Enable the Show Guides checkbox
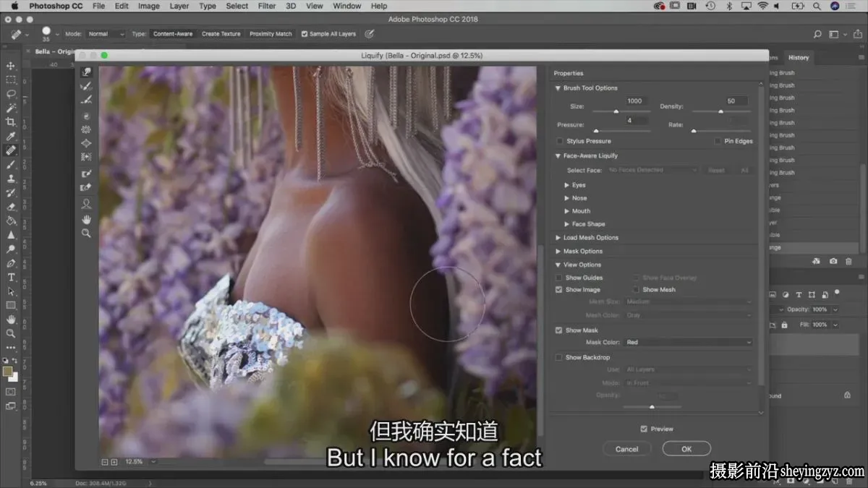 tap(558, 278)
